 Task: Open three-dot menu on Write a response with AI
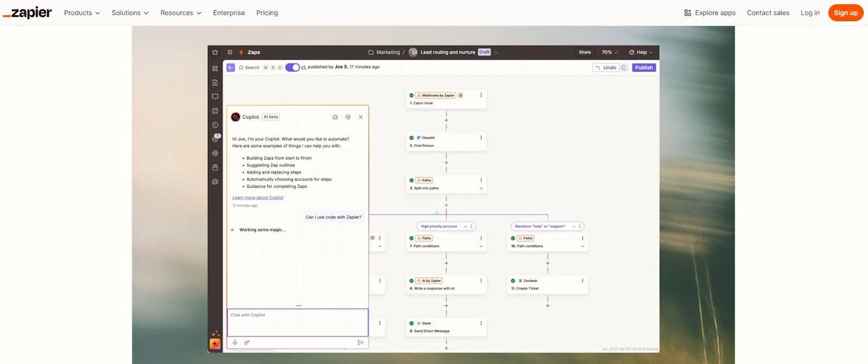click(x=481, y=280)
